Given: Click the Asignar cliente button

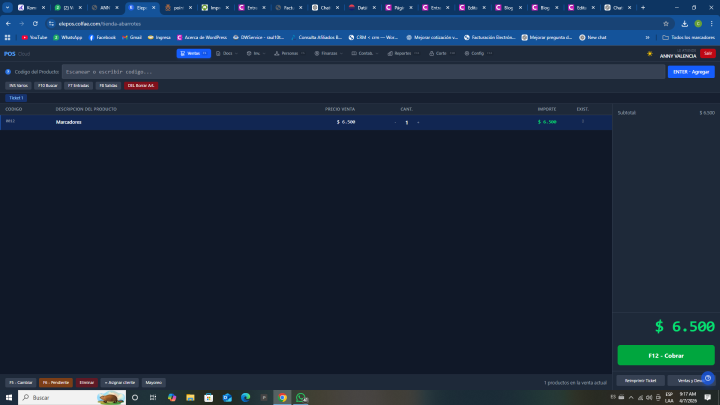Looking at the screenshot, I should [119, 382].
